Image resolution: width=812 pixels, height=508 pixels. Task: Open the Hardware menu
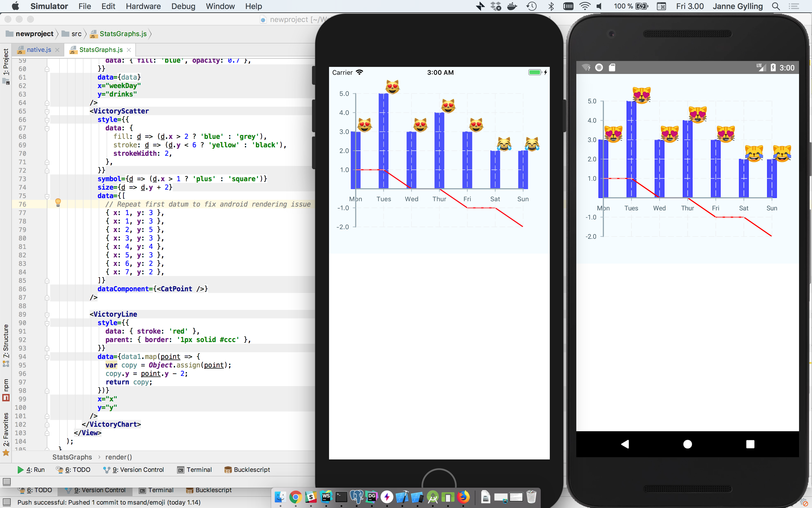143,6
